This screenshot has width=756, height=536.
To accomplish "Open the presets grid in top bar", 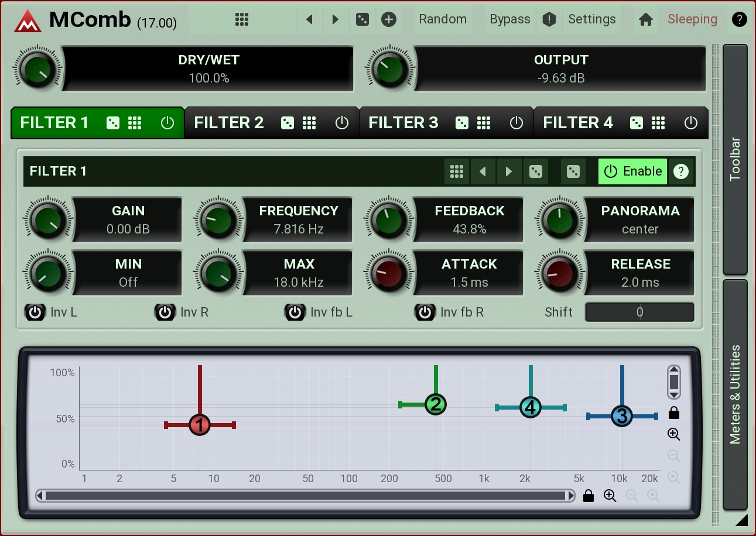I will click(242, 19).
